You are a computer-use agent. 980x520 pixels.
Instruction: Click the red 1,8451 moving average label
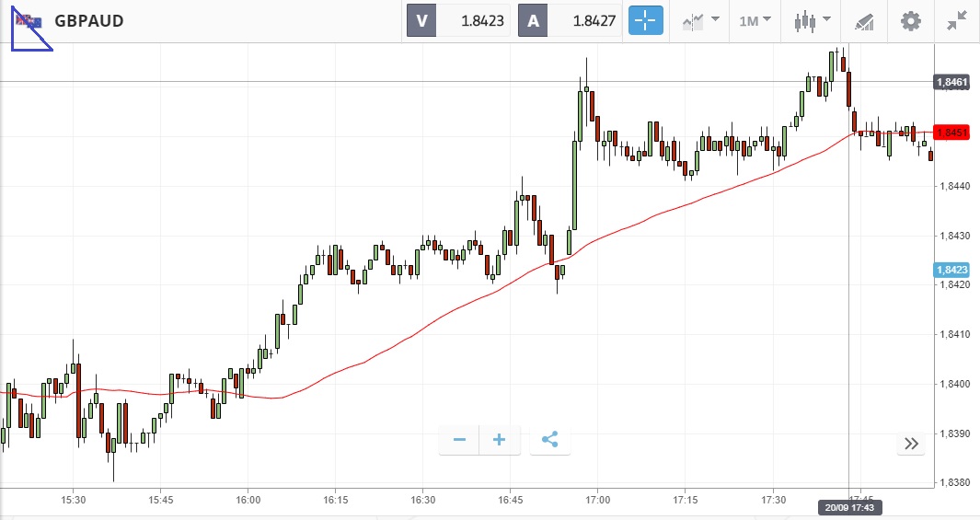coord(951,133)
